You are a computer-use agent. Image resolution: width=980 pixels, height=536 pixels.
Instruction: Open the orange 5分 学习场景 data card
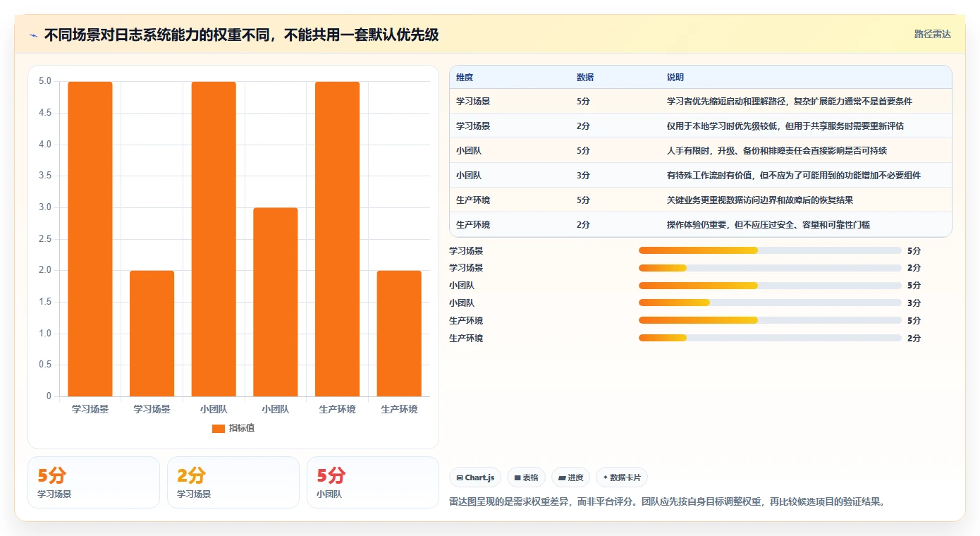coord(94,482)
